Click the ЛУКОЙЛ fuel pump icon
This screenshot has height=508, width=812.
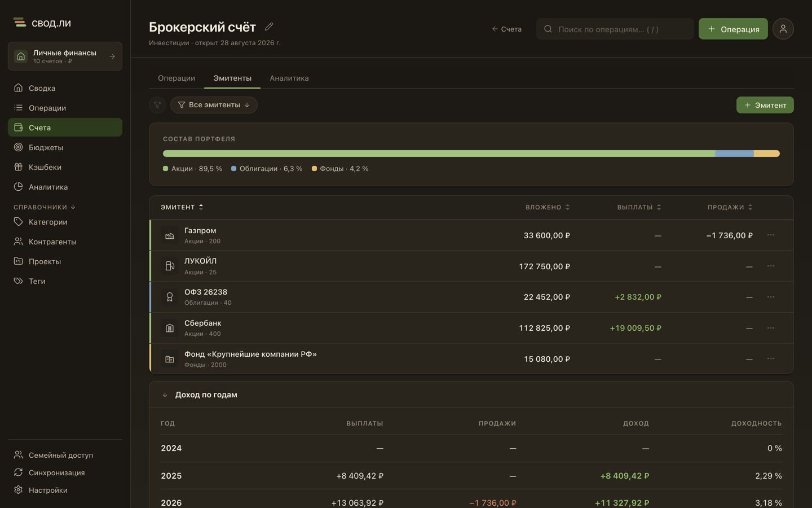pyautogui.click(x=170, y=266)
